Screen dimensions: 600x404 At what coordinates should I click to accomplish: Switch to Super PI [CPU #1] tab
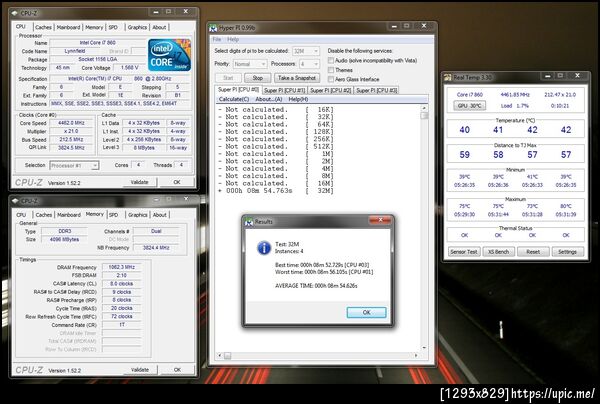tap(285, 90)
